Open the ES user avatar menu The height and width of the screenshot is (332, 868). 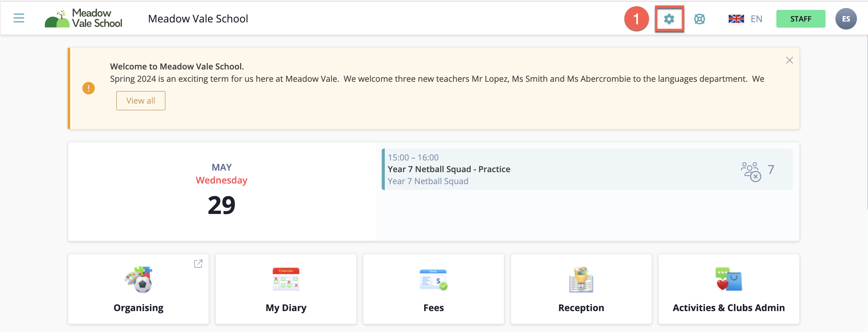(x=846, y=19)
